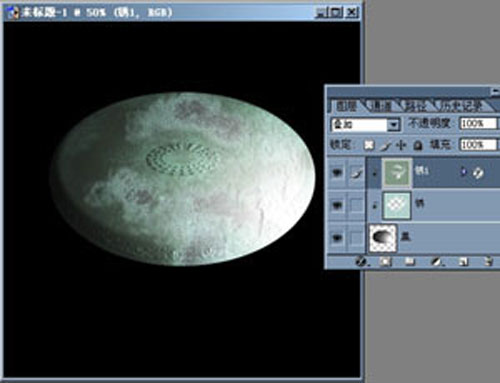Lock all with the padlock icon
This screenshot has height=383, width=500.
click(418, 145)
